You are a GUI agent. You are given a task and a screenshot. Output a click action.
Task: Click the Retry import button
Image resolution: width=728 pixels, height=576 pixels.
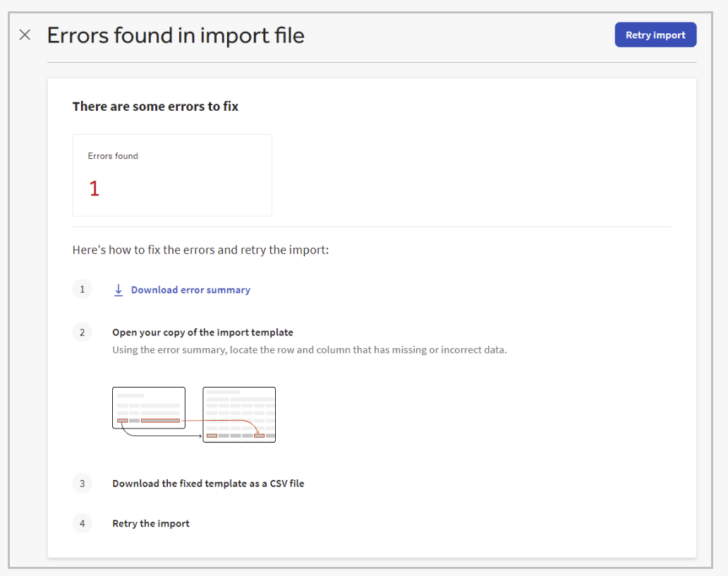655,35
